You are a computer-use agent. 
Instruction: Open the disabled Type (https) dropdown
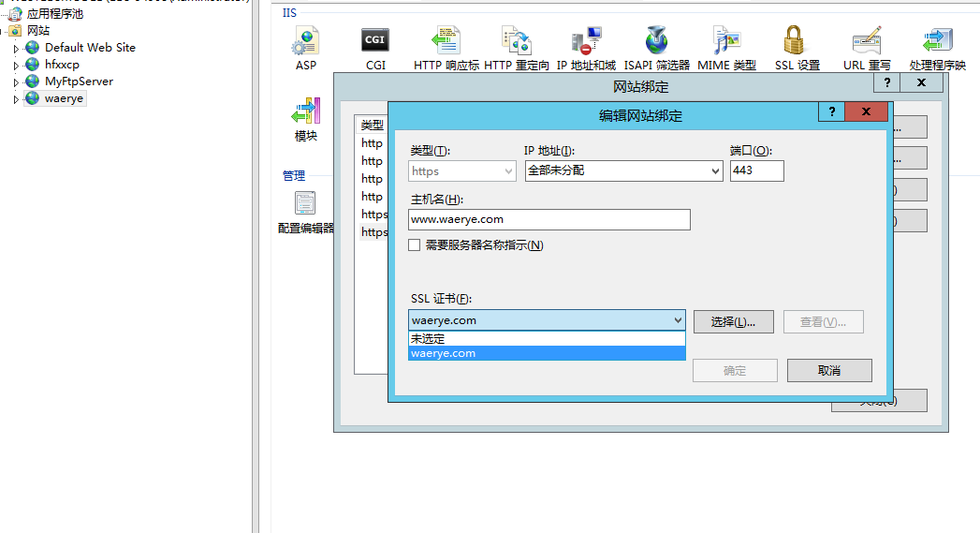click(462, 170)
